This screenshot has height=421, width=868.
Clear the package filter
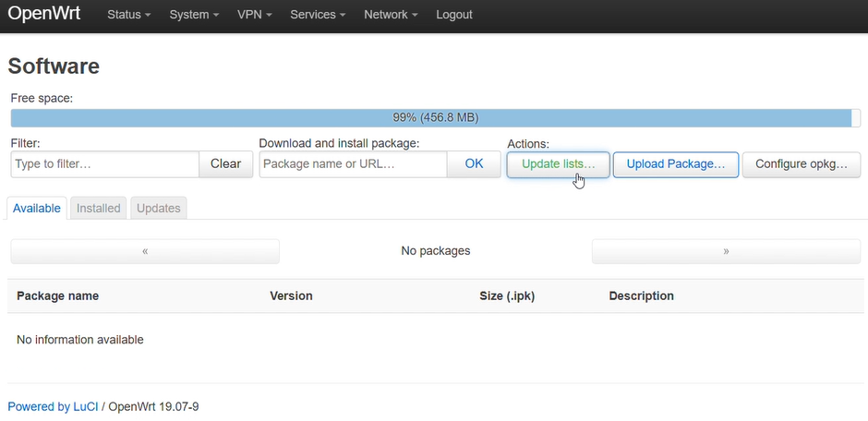[225, 164]
